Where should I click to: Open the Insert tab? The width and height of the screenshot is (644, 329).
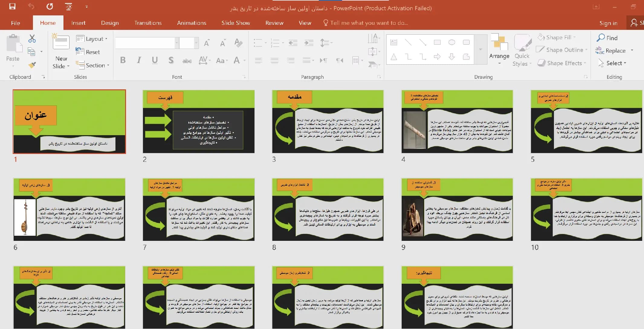[x=78, y=23]
